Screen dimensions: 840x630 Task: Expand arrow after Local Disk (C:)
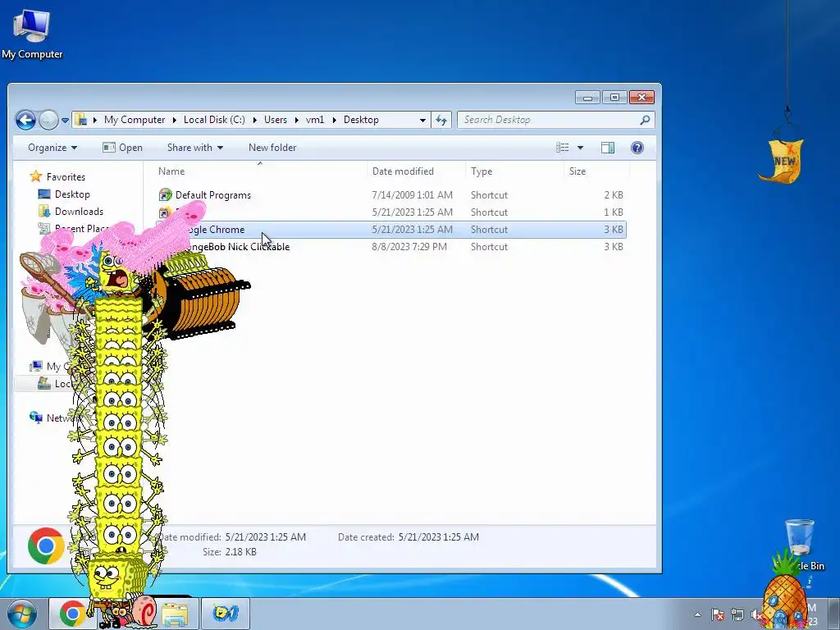[254, 120]
